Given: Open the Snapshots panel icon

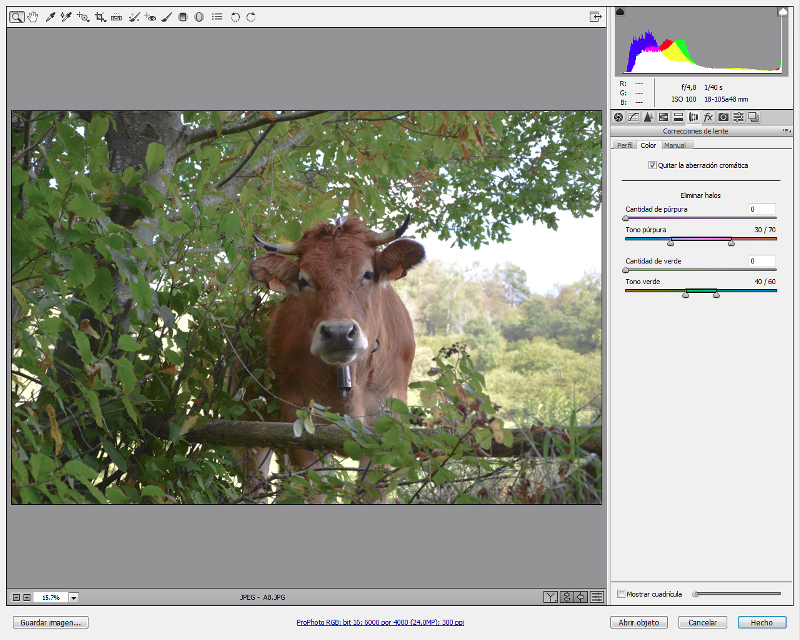Looking at the screenshot, I should click(754, 117).
